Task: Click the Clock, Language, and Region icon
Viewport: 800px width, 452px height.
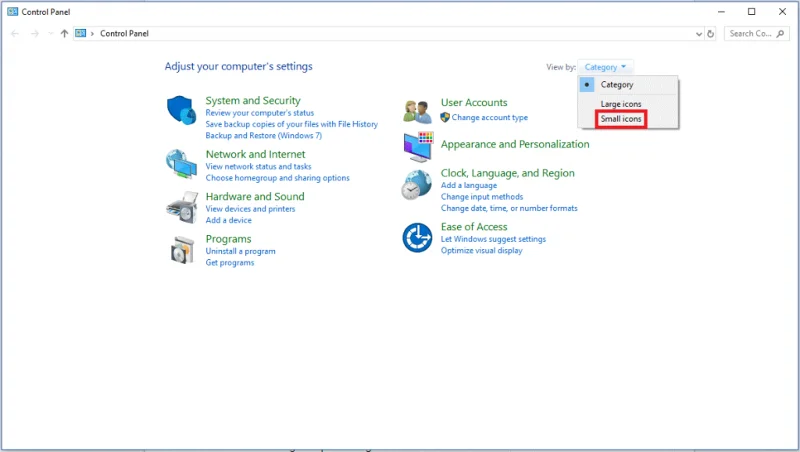Action: [417, 185]
